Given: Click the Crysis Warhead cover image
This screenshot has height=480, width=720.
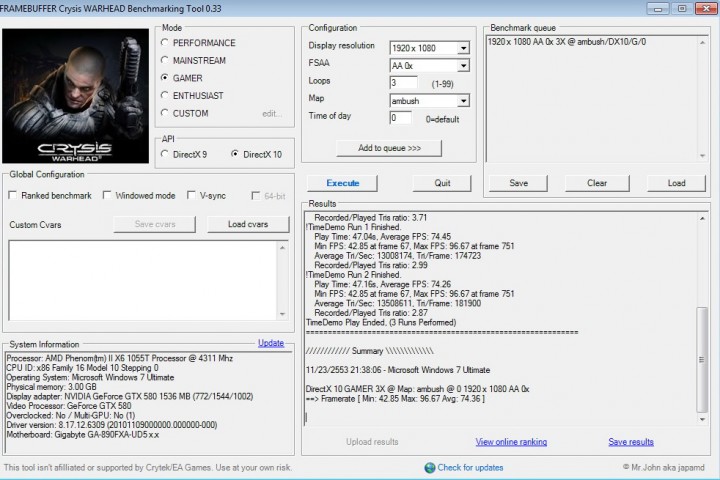Looking at the screenshot, I should click(x=75, y=96).
